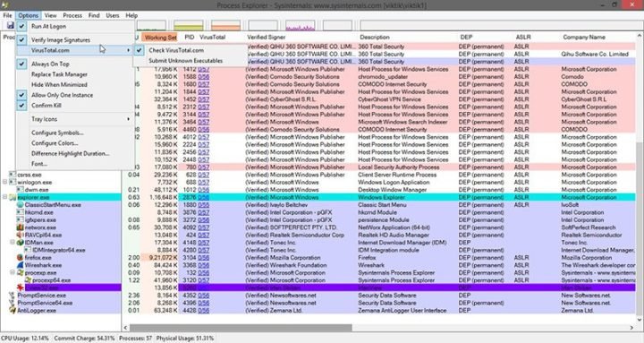Image resolution: width=644 pixels, height=343 pixels.
Task: Collapse the IDMan.exe tree node
Action: (x=13, y=242)
